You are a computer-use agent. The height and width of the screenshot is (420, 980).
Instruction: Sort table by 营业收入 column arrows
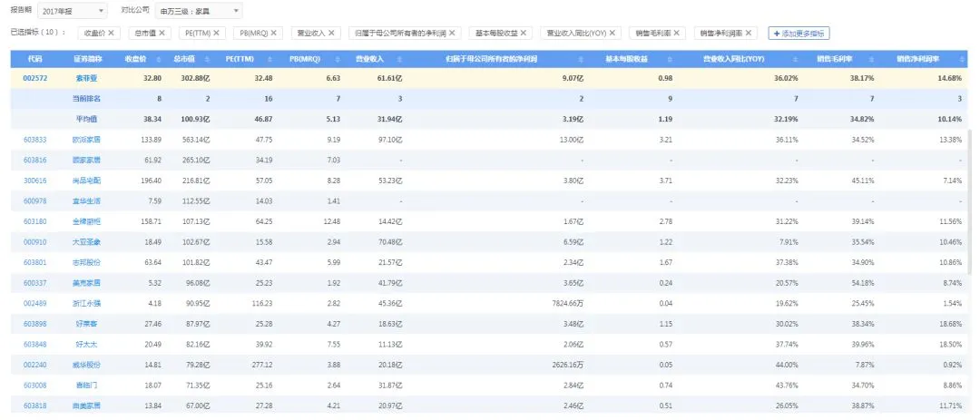[x=401, y=59]
